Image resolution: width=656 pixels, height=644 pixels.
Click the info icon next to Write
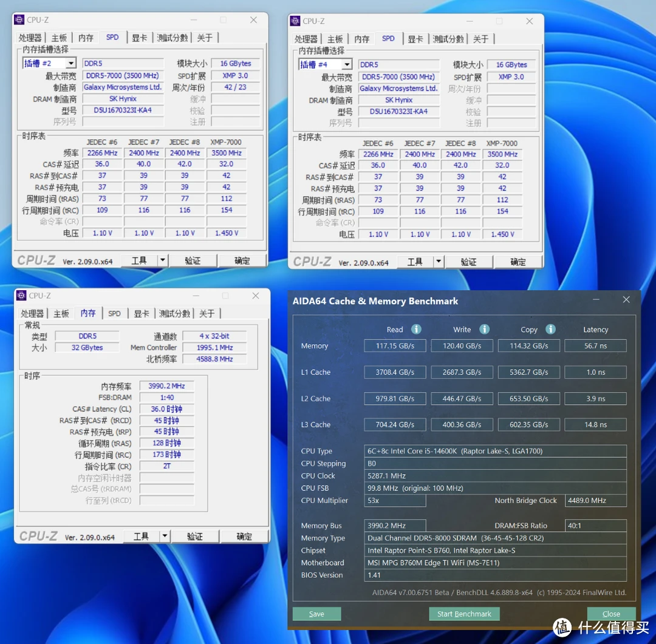[485, 329]
